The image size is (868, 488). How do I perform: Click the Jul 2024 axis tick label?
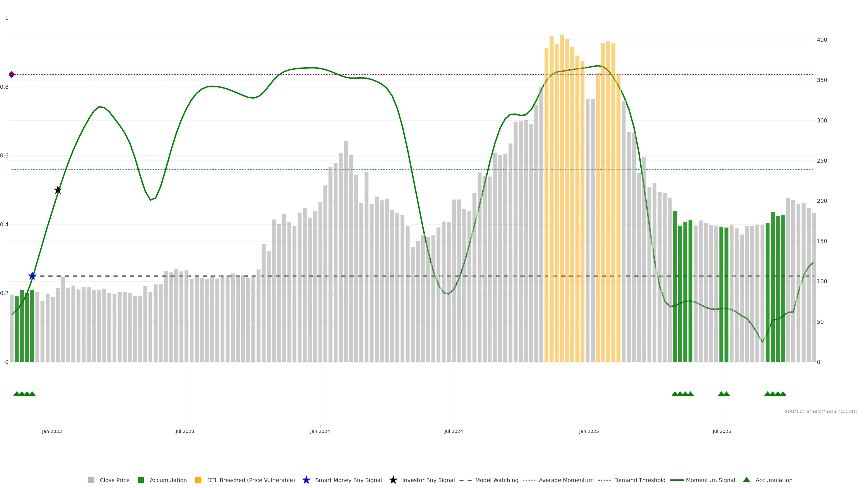pyautogui.click(x=453, y=431)
